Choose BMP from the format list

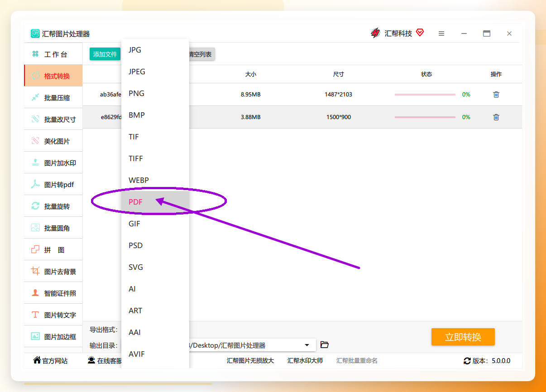[x=155, y=115]
